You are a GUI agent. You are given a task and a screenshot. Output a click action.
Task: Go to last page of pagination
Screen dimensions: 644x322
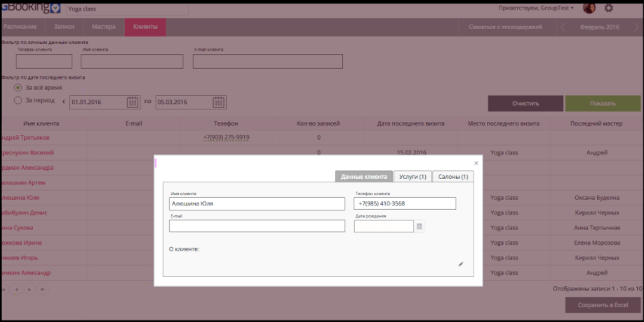coord(43,289)
